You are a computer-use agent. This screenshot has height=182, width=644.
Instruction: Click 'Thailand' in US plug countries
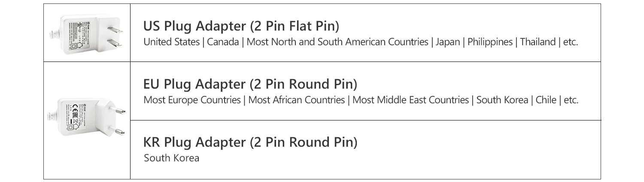click(x=538, y=42)
